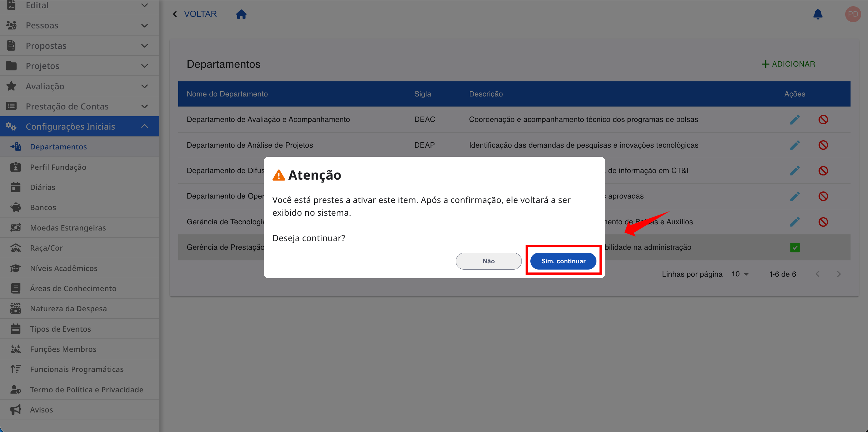Open the notifications bell icon
The height and width of the screenshot is (432, 868).
817,14
